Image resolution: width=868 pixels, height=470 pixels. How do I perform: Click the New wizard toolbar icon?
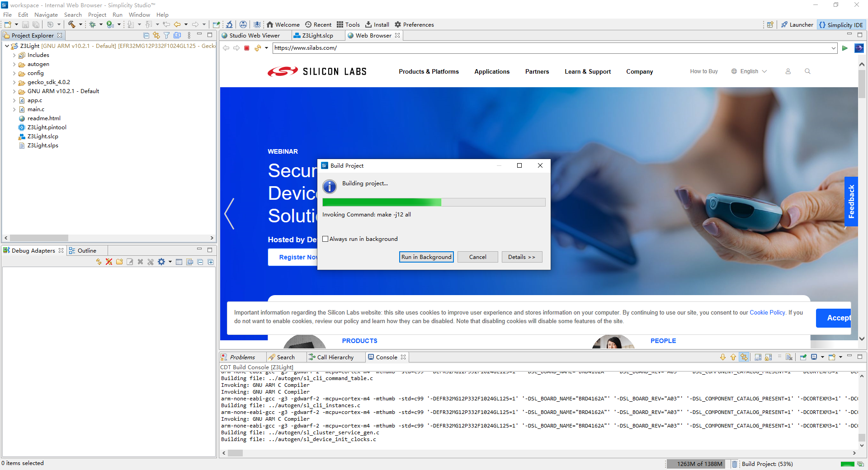coord(8,24)
